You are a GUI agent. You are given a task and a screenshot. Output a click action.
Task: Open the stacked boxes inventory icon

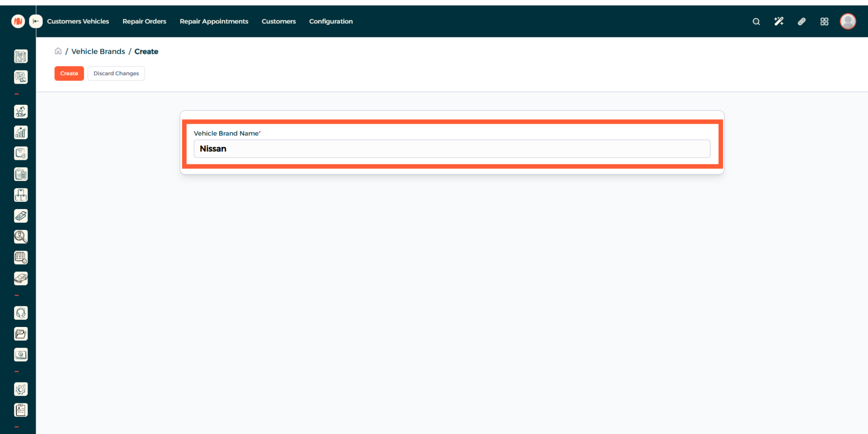pos(21,195)
